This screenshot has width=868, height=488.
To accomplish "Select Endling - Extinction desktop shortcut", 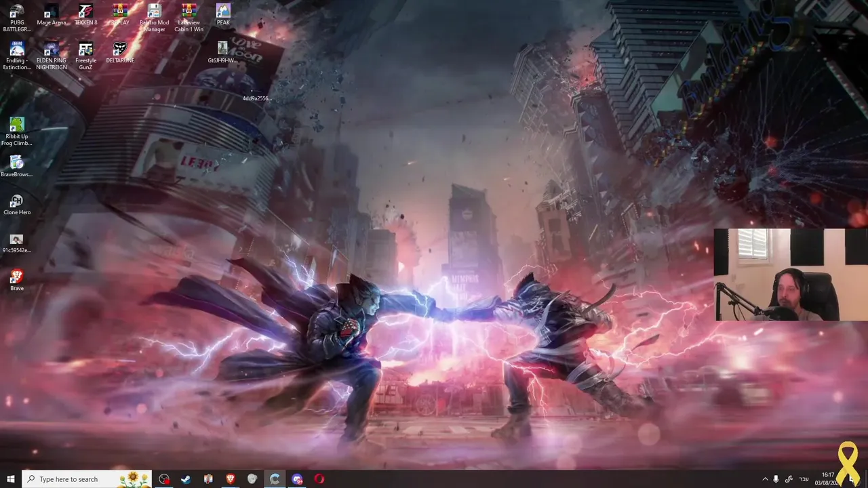I will coord(17,56).
